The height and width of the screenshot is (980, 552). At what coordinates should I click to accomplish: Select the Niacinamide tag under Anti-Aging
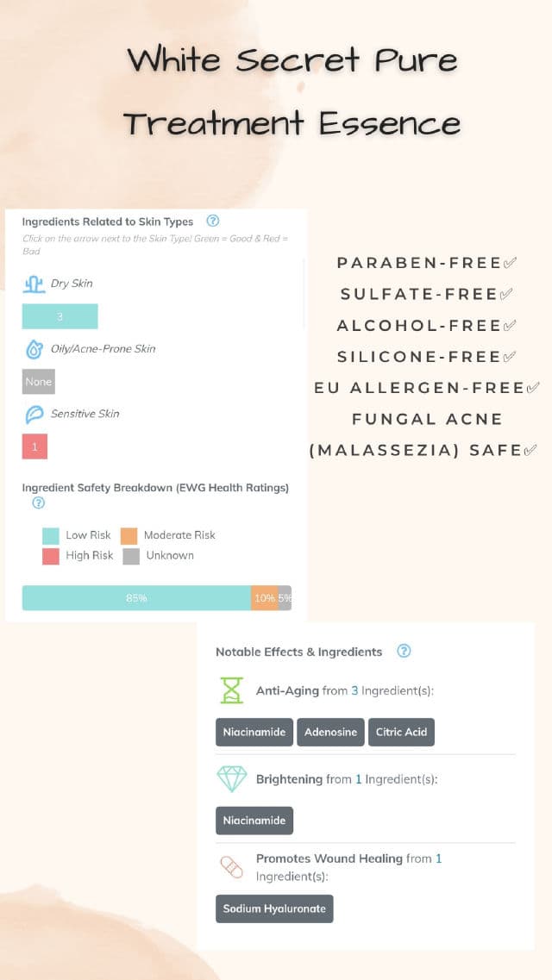pos(254,732)
